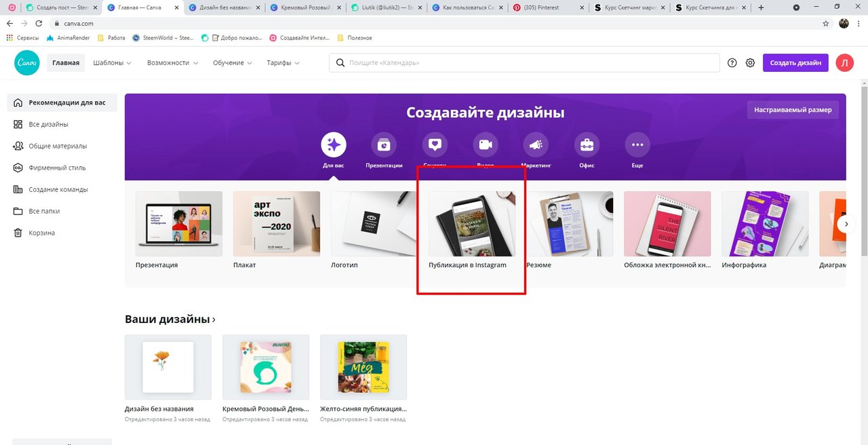Open "Все папки" in sidebar

point(62,211)
